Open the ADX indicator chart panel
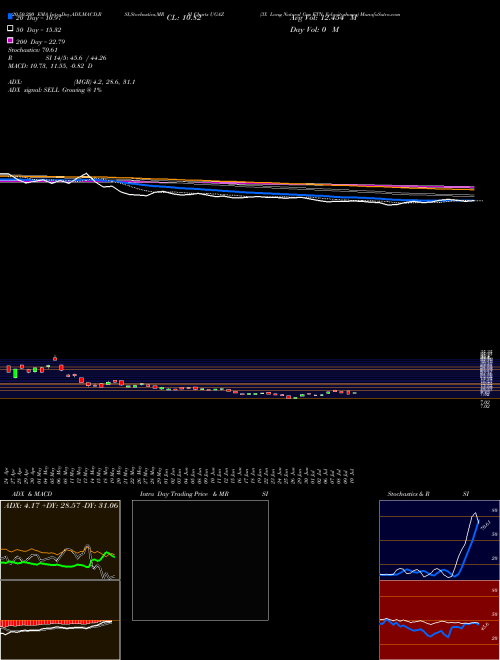 coord(60,540)
